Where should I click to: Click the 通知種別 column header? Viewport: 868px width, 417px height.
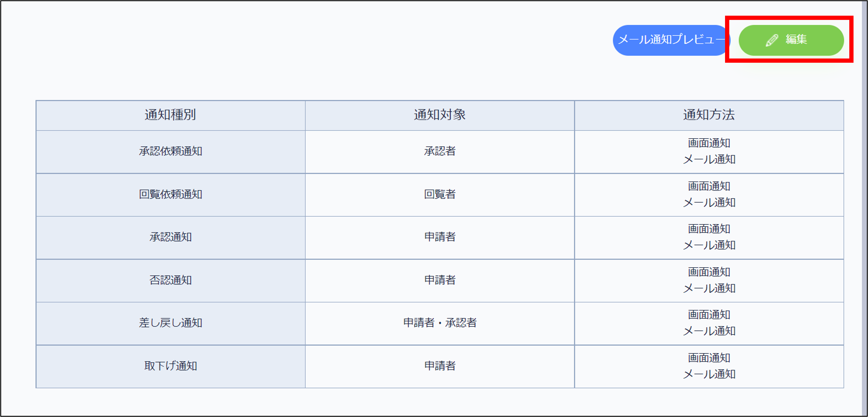(170, 115)
